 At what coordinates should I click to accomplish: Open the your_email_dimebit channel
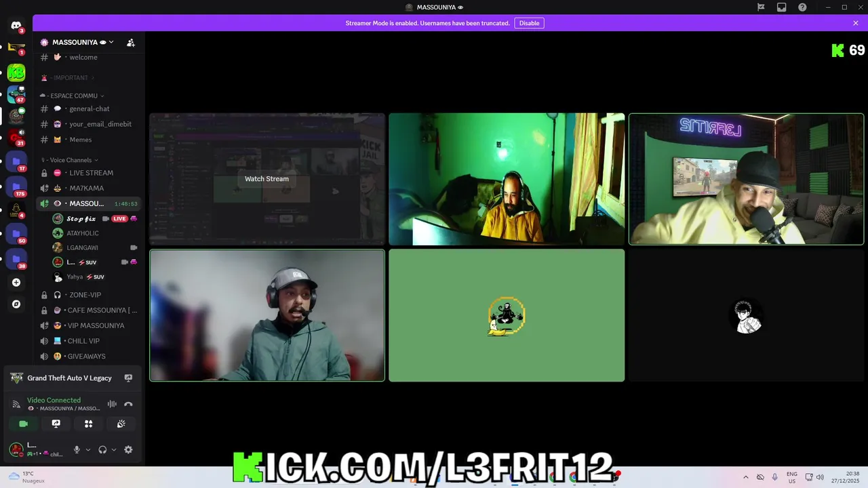(x=88, y=124)
